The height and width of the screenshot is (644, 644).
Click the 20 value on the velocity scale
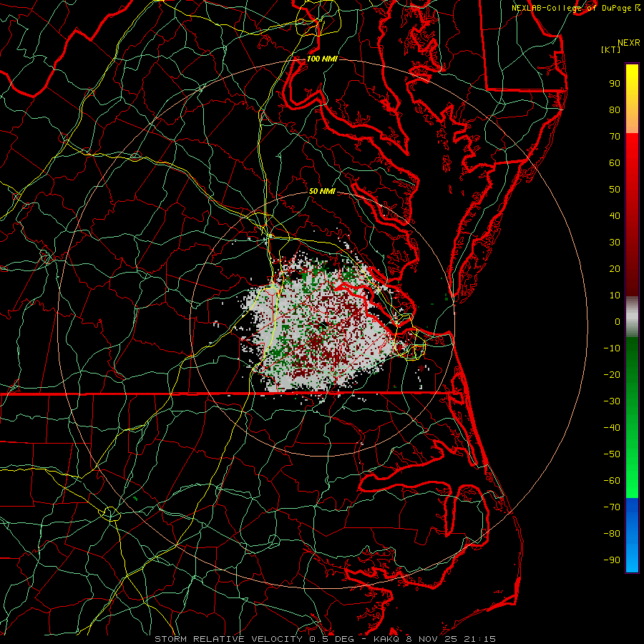coord(615,269)
